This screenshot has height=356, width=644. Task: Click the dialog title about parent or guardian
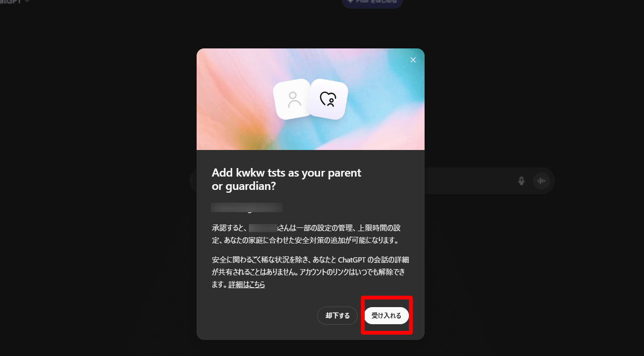(286, 179)
